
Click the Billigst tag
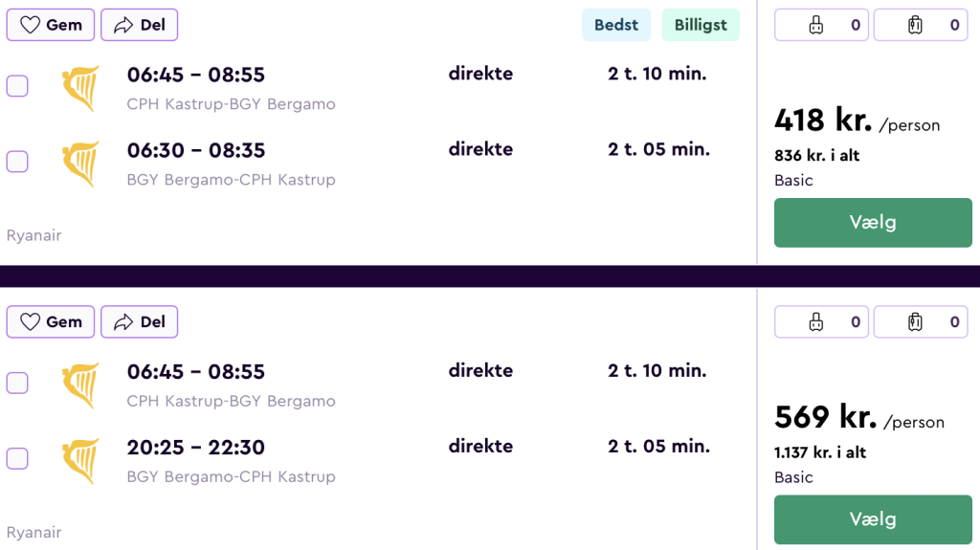coord(701,25)
